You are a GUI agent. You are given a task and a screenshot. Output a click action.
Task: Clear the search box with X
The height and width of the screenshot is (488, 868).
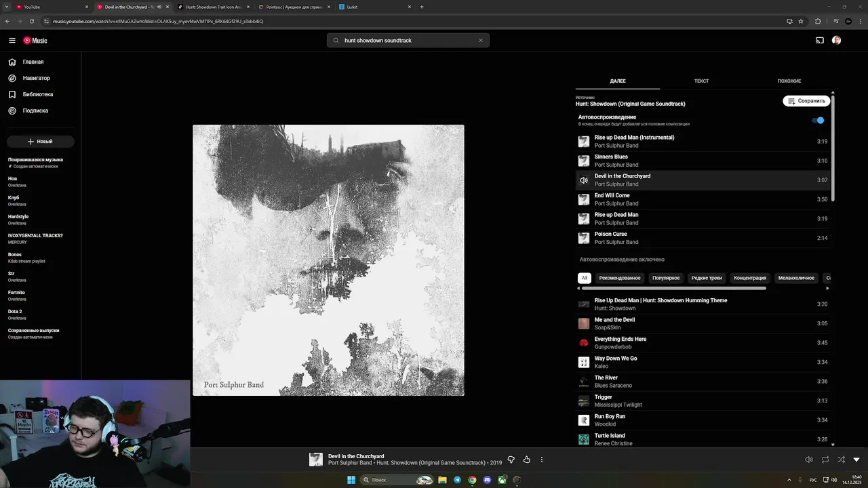[481, 41]
